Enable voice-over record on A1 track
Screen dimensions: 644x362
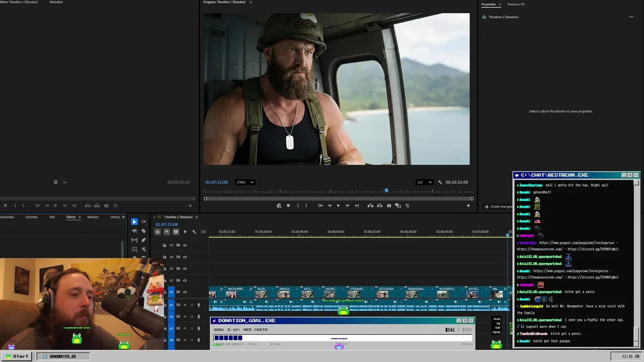click(199, 305)
